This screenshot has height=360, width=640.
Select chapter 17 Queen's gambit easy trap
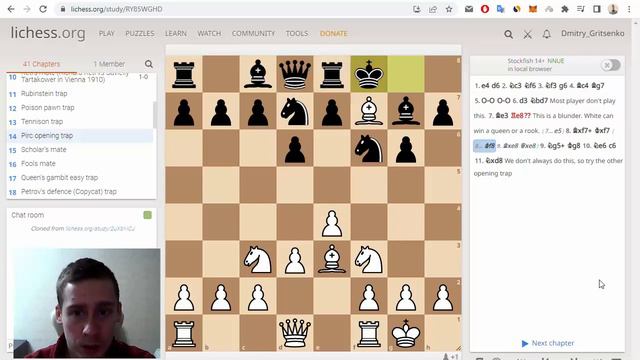81,178
